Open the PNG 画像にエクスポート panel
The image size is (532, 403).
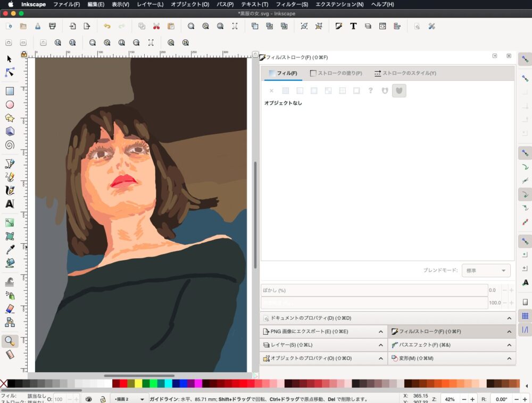point(323,332)
